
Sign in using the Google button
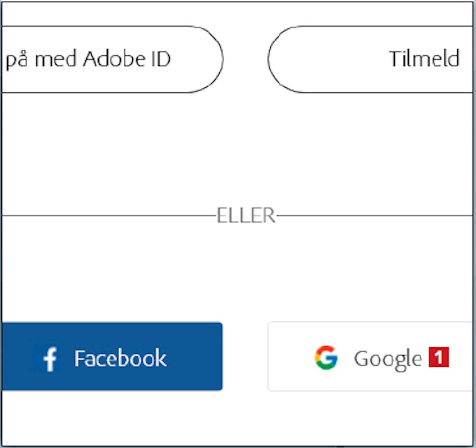tap(370, 357)
